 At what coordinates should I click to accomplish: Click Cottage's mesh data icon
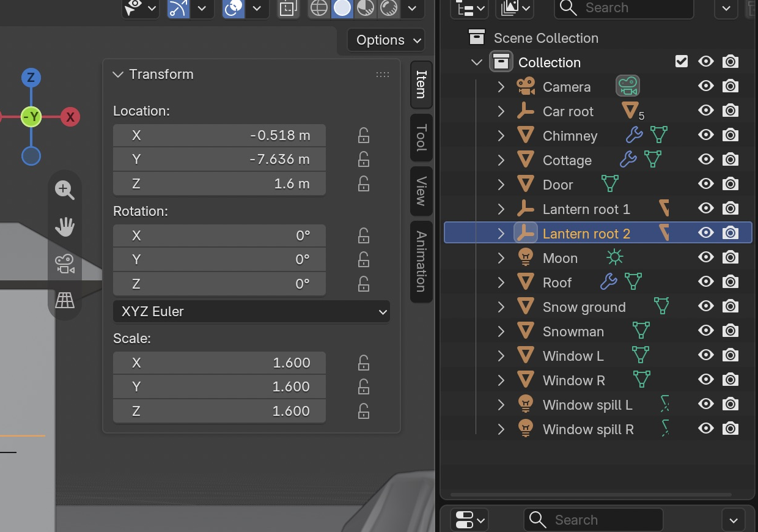coord(653,160)
